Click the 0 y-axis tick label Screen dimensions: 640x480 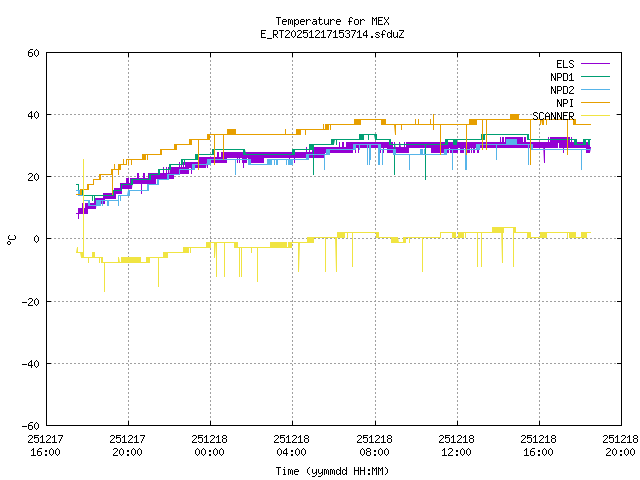tap(37, 239)
